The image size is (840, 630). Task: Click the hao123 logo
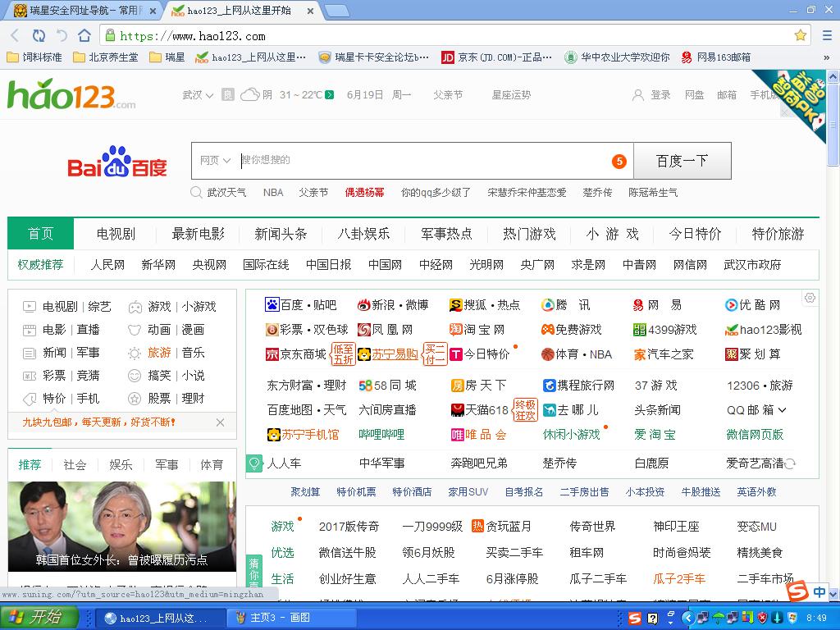coord(71,95)
